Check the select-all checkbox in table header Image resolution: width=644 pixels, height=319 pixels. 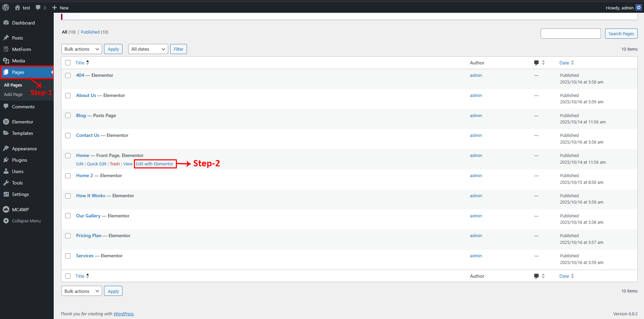click(x=68, y=63)
